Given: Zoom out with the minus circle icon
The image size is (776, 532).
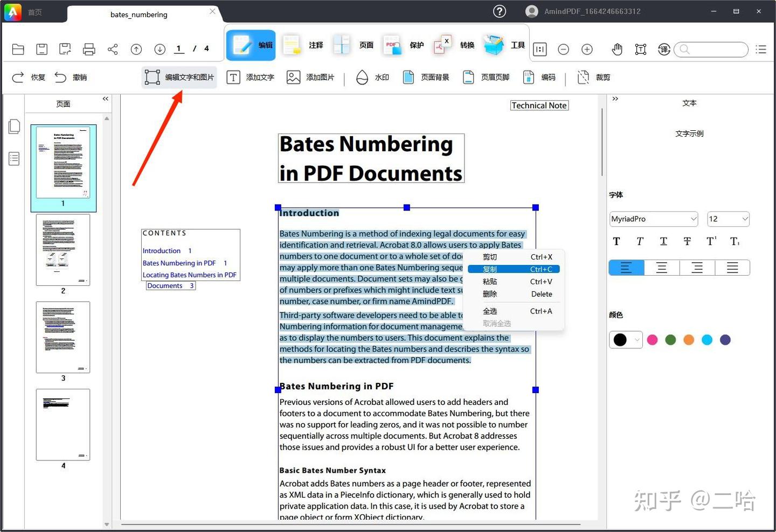Looking at the screenshot, I should click(x=564, y=50).
